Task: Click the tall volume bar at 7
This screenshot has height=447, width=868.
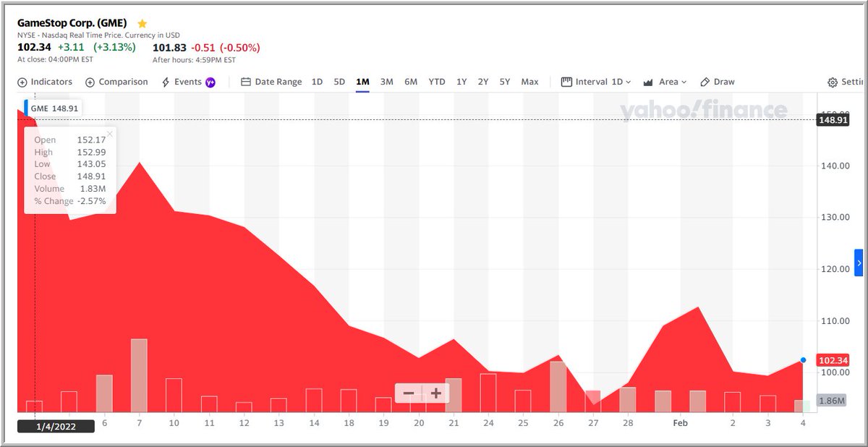Action: click(139, 375)
